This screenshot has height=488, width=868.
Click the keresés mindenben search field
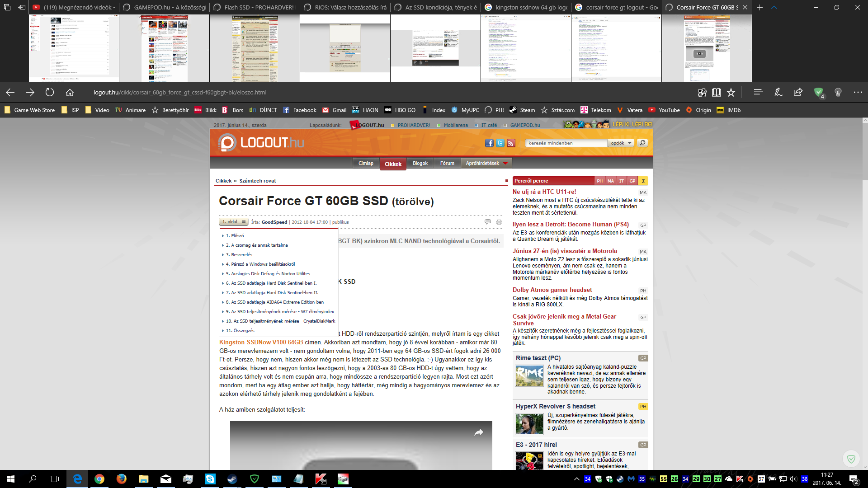pos(566,143)
